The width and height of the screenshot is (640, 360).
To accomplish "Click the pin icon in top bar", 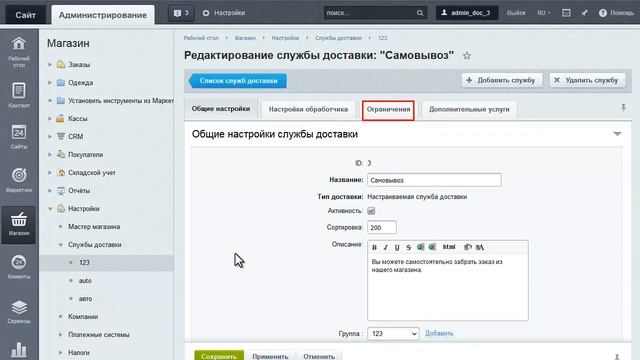I will (x=584, y=13).
